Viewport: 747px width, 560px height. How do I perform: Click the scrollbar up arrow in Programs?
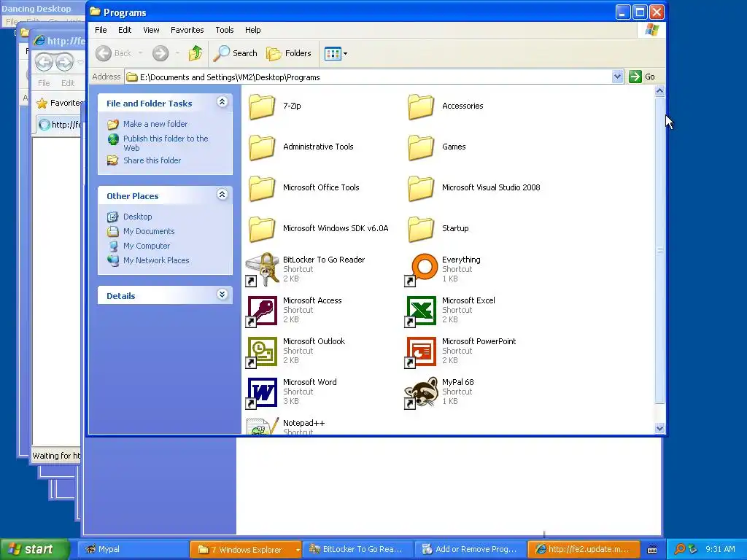[x=659, y=90]
